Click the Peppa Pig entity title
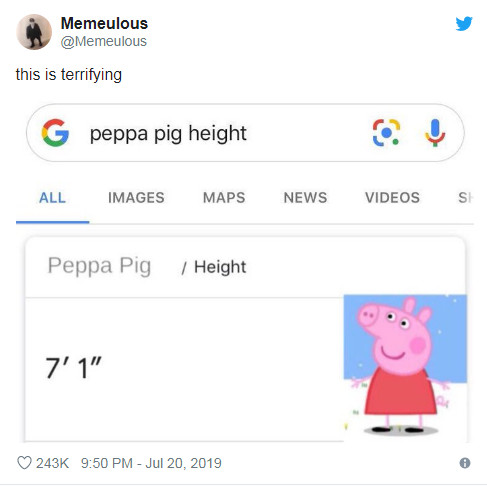Screen dimensions: 487x486 99,266
